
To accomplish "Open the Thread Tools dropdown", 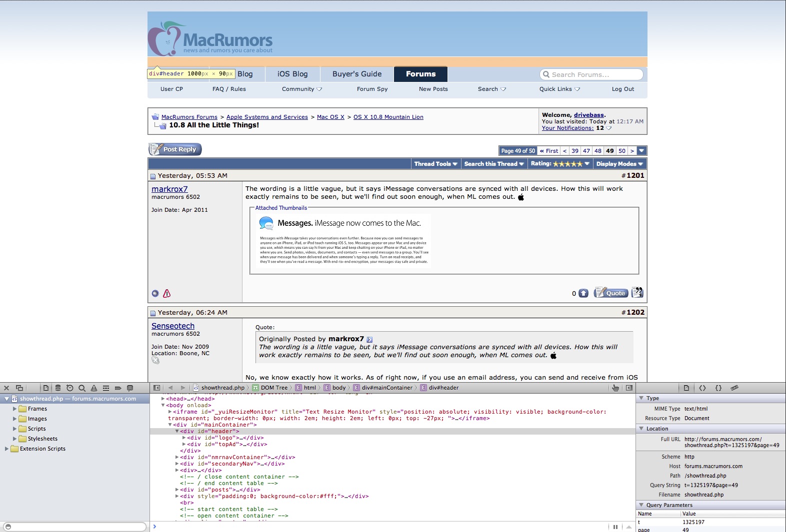I will click(435, 164).
